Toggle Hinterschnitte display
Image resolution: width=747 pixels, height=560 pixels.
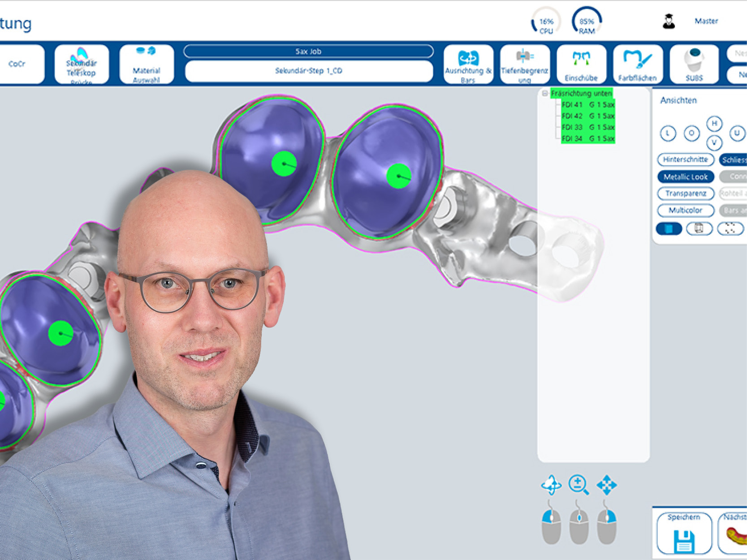coord(686,159)
